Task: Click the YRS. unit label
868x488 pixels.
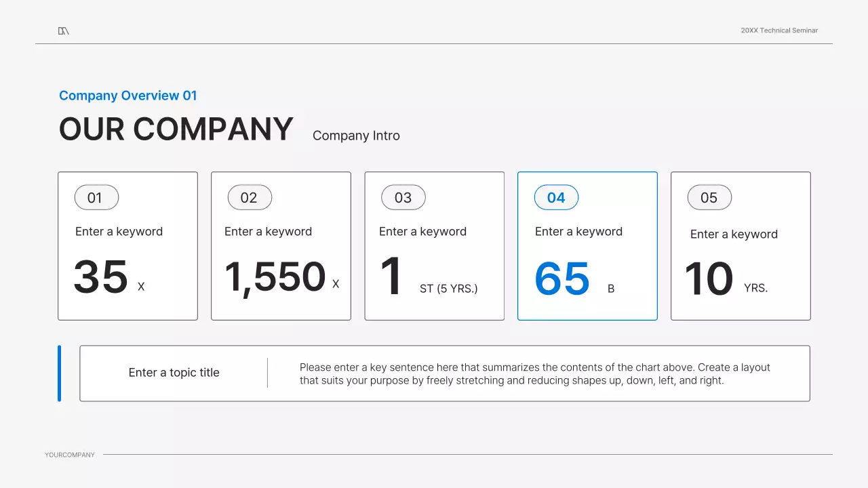Action: (x=755, y=288)
